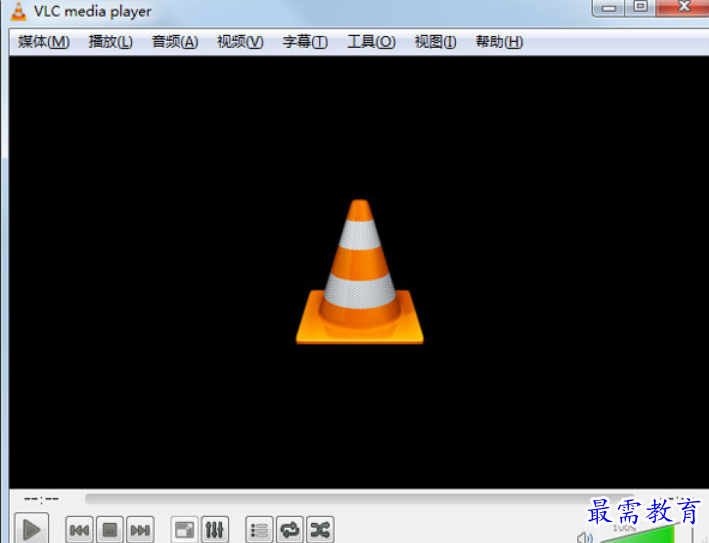Screen dimensions: 709x543
Task: Open the 字幕(T) subtitle menu
Action: point(305,42)
